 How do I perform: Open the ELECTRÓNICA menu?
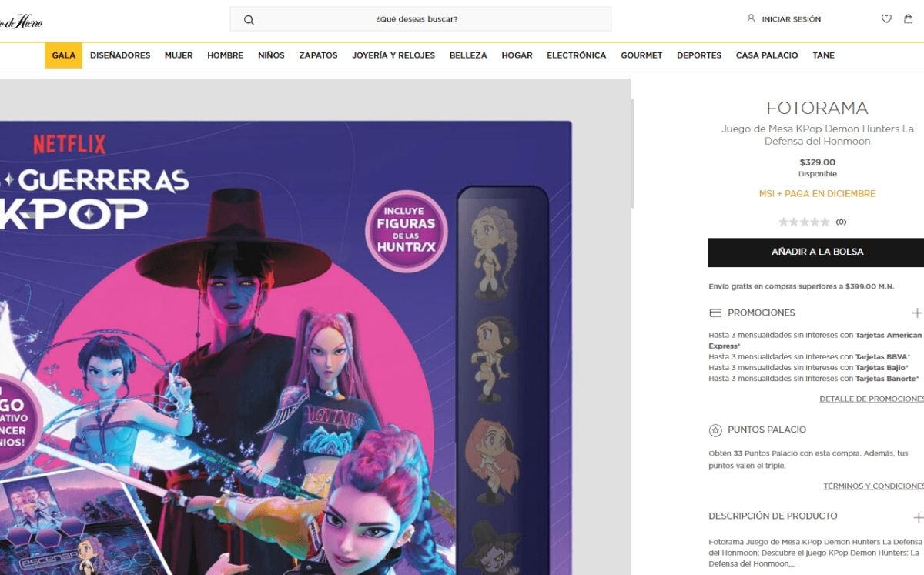tap(577, 55)
